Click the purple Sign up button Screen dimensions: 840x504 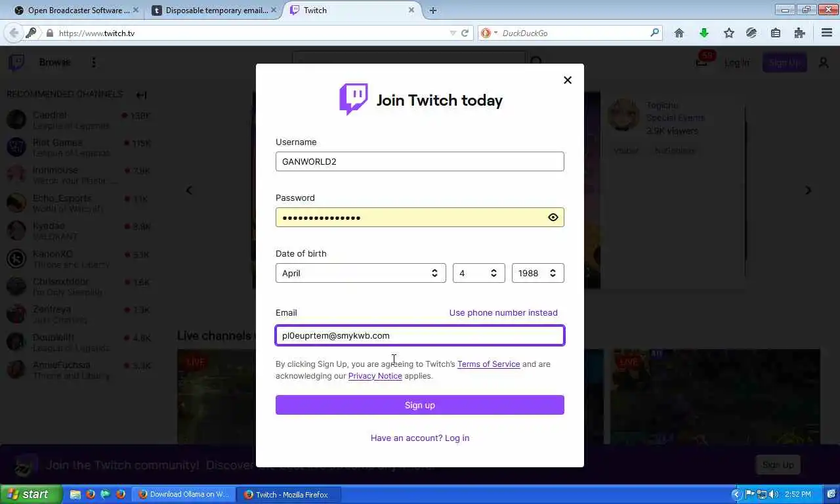point(419,405)
